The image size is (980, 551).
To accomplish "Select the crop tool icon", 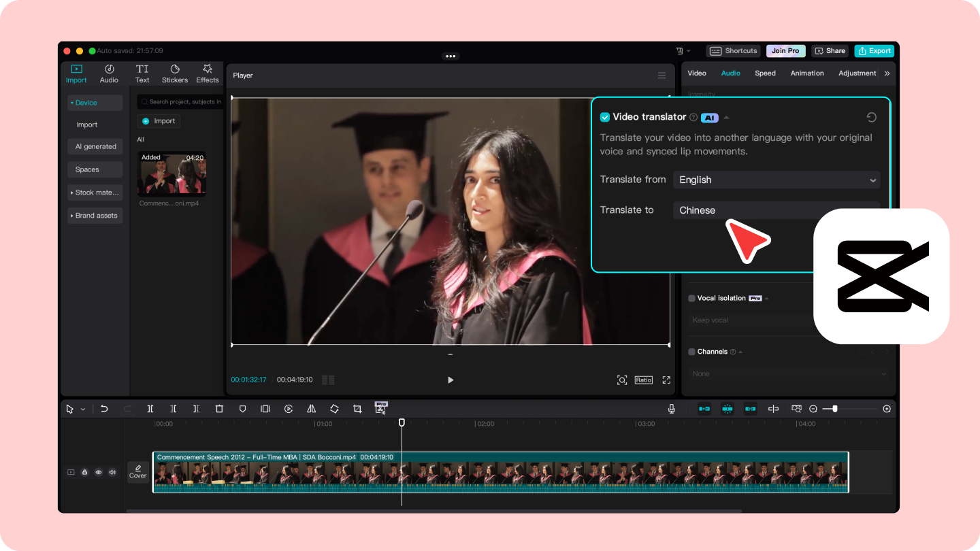I will pyautogui.click(x=357, y=409).
